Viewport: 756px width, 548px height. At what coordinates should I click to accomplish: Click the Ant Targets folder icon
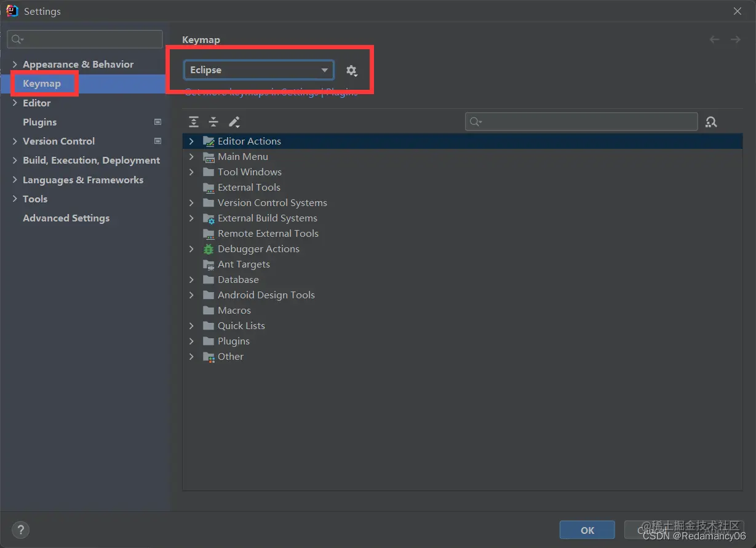[209, 264]
